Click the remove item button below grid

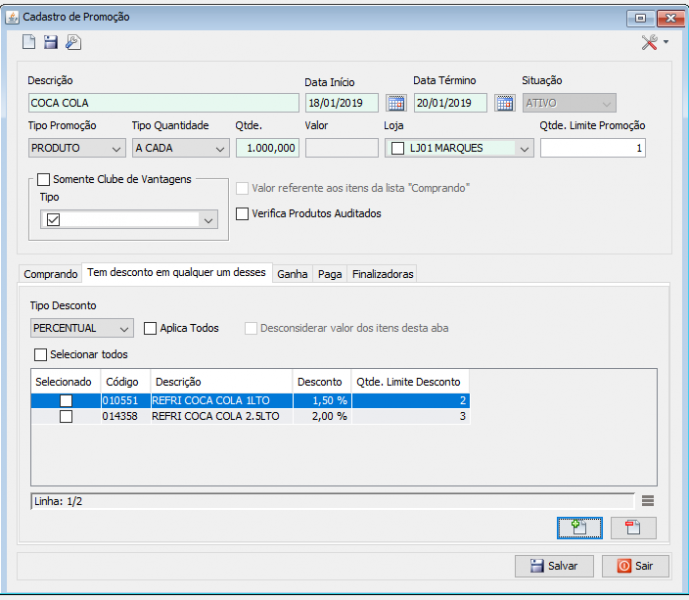[x=633, y=529]
